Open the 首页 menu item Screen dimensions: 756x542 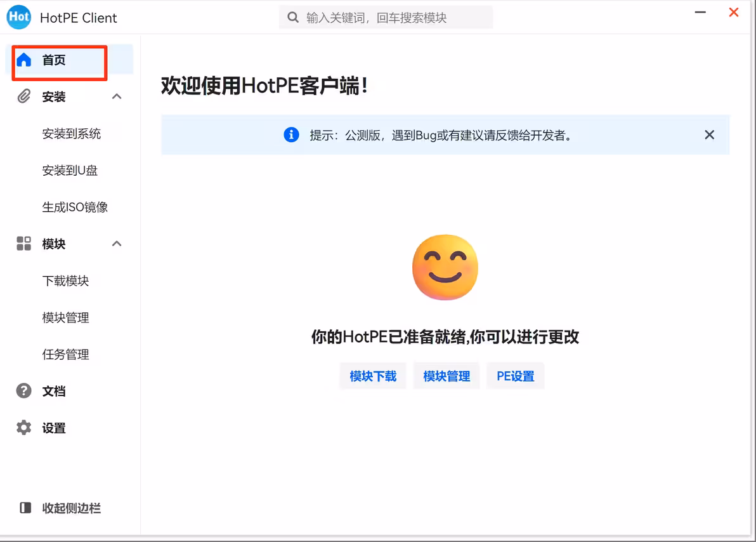click(x=70, y=60)
